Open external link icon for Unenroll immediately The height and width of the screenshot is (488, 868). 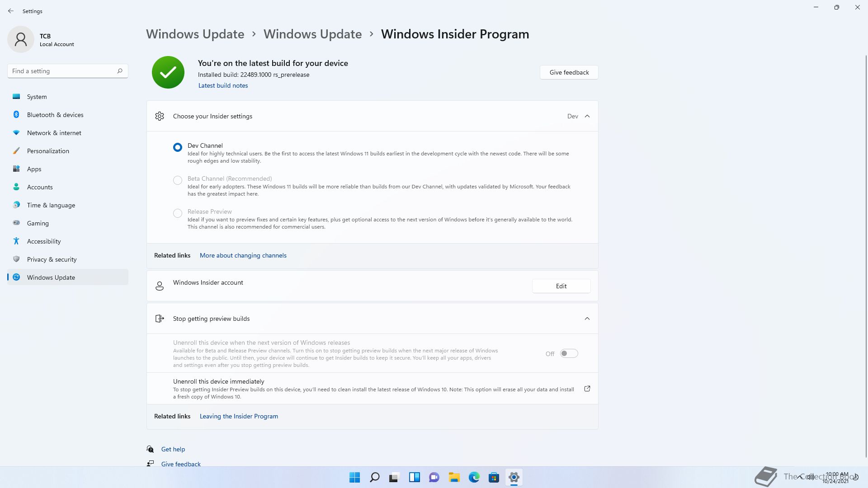pyautogui.click(x=587, y=389)
